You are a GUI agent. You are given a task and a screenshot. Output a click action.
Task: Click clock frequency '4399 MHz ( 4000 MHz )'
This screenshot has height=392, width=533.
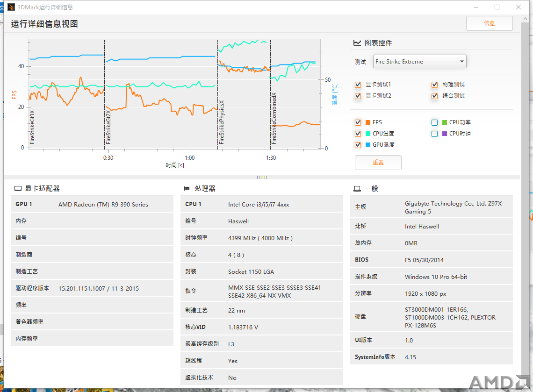260,238
